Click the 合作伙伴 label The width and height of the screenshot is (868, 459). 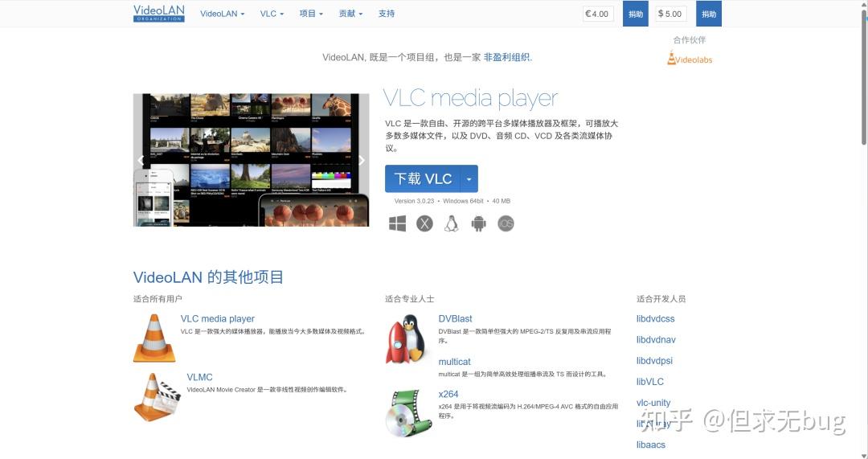[690, 40]
